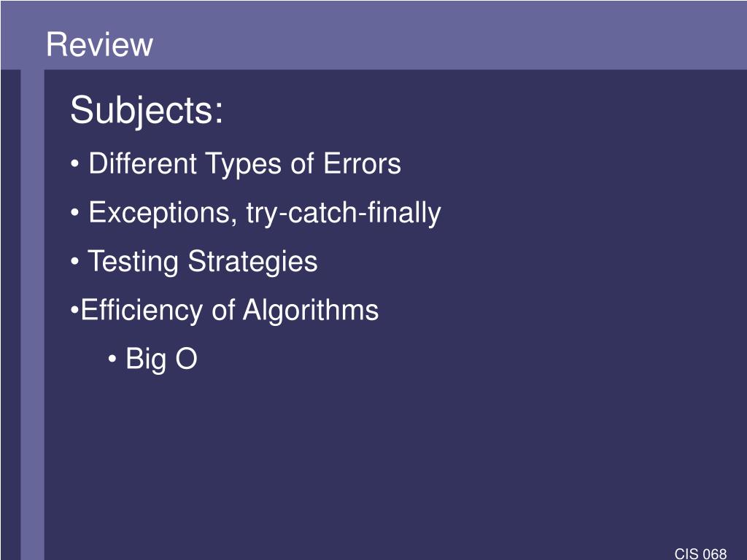This screenshot has width=747, height=560.
Task: Click the word "Strategies"
Action: [x=252, y=262]
